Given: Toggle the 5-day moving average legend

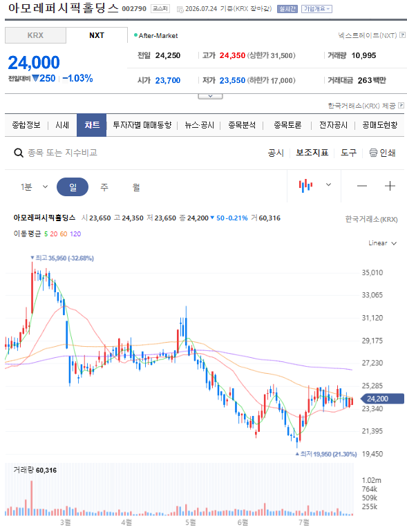Looking at the screenshot, I should 46,234.
